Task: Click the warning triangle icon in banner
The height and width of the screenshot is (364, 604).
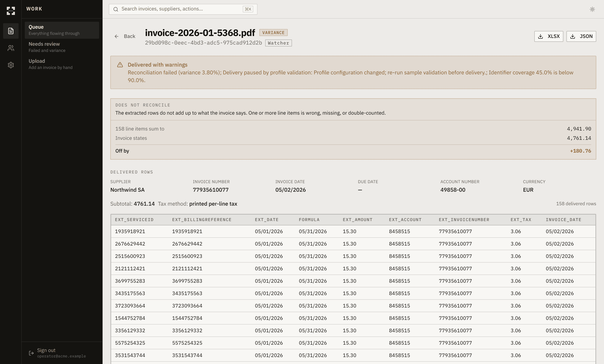Action: pos(120,65)
